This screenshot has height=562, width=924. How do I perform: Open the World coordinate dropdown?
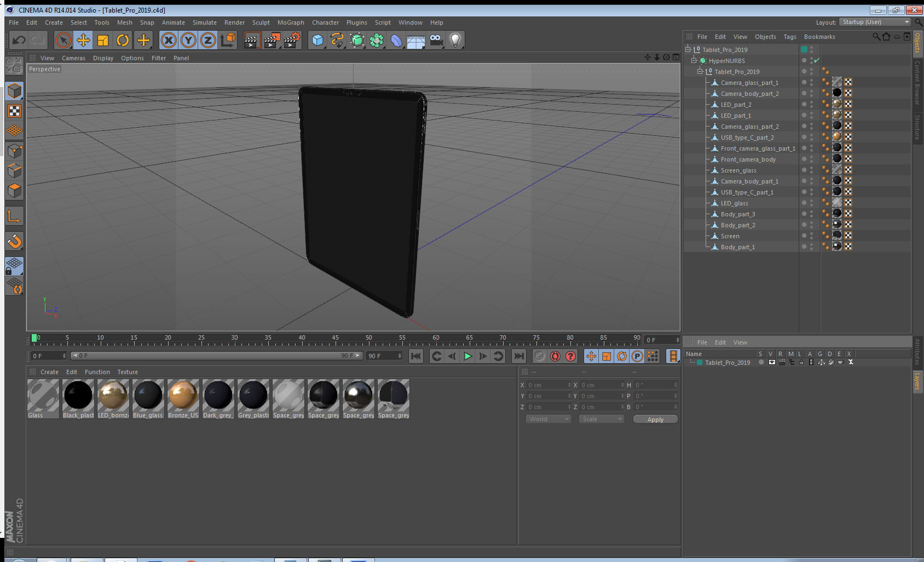click(x=548, y=419)
